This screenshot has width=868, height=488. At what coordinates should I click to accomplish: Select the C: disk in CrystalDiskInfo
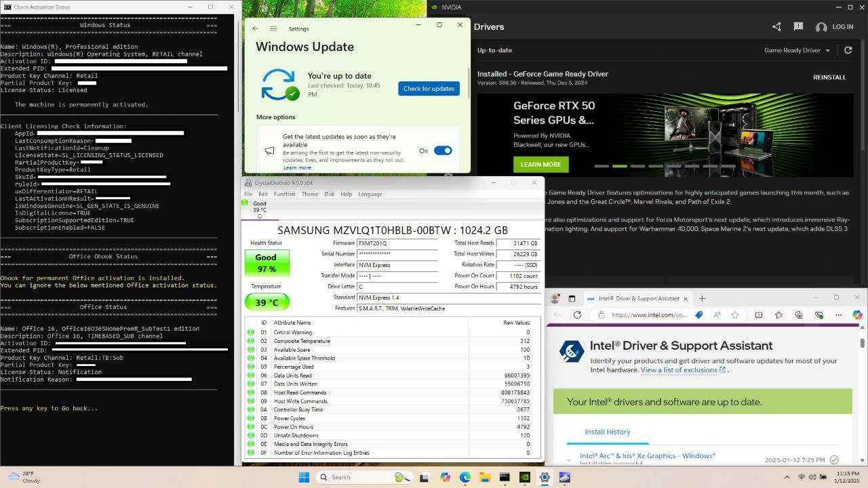click(x=259, y=209)
